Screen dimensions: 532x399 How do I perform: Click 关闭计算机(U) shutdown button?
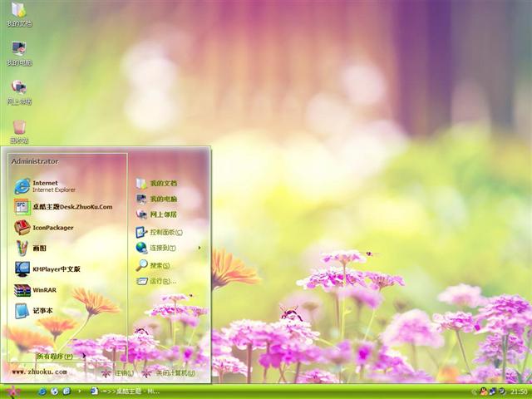tap(168, 373)
